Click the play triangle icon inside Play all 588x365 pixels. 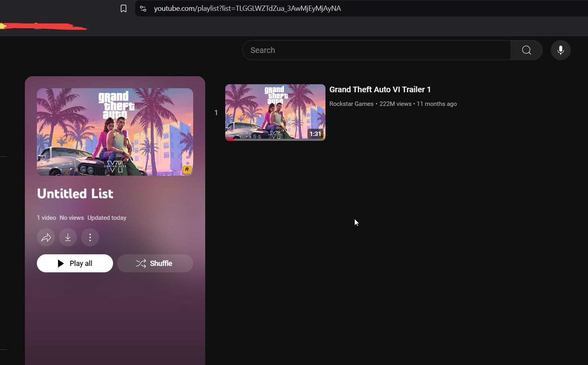(61, 264)
